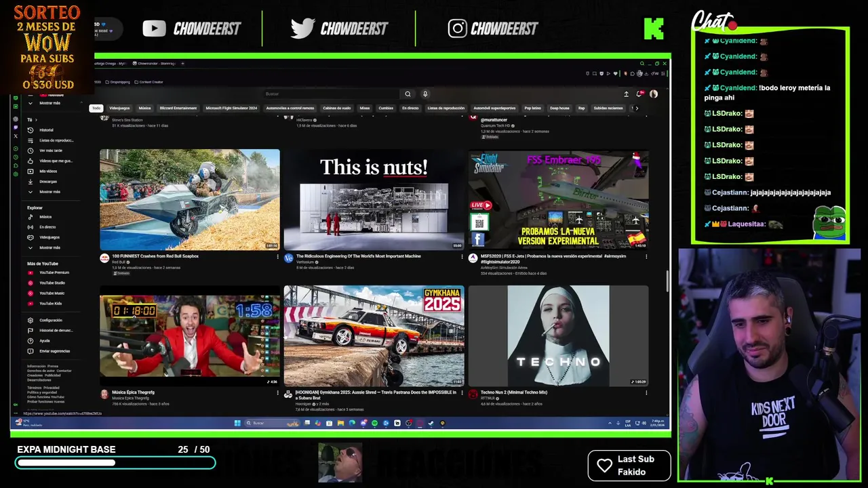Open Steam from the Windows taskbar
Image resolution: width=868 pixels, height=488 pixels.
tap(431, 423)
